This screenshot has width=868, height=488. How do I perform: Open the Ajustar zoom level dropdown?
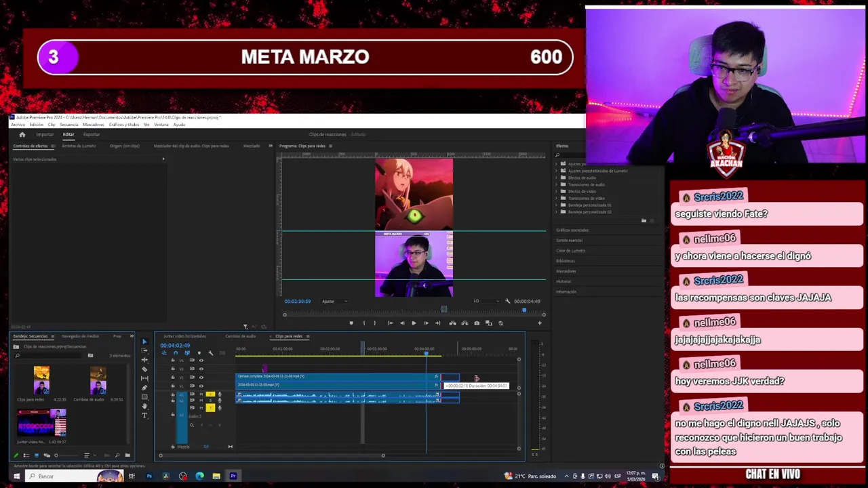click(x=334, y=302)
